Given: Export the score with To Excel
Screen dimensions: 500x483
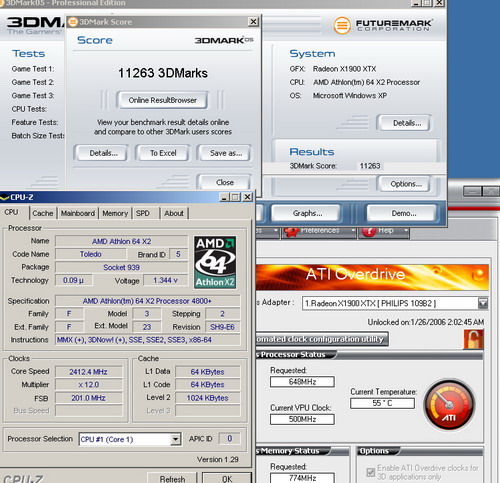Looking at the screenshot, I should click(x=163, y=153).
